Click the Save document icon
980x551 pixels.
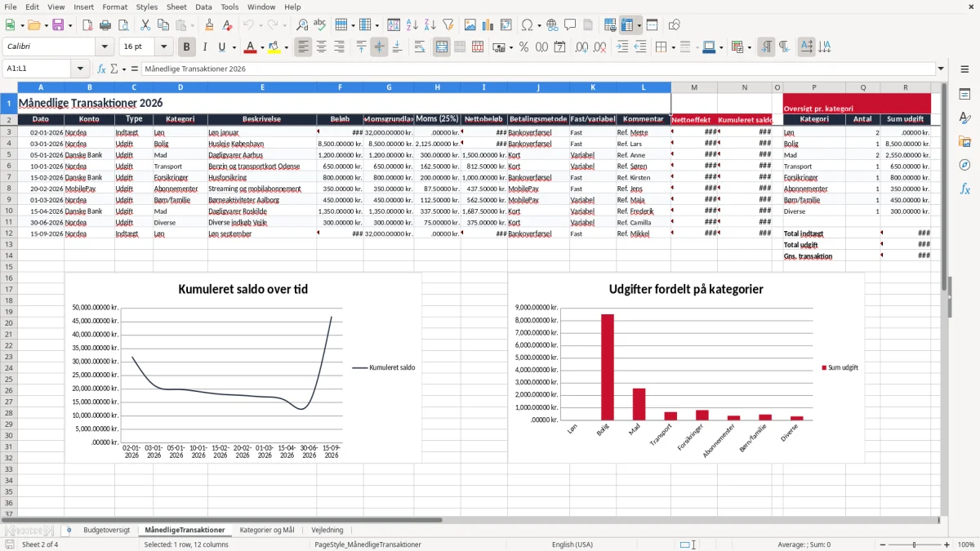[58, 25]
